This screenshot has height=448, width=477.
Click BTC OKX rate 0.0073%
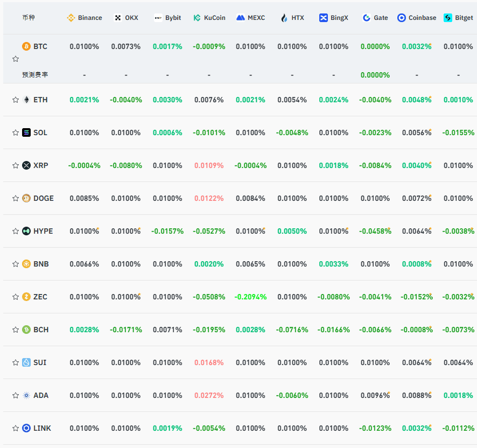(126, 46)
